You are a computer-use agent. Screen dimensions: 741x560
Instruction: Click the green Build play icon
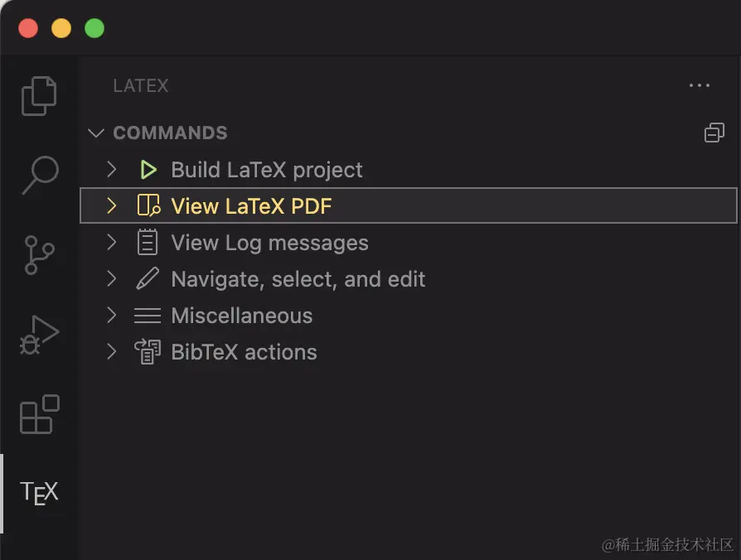148,170
